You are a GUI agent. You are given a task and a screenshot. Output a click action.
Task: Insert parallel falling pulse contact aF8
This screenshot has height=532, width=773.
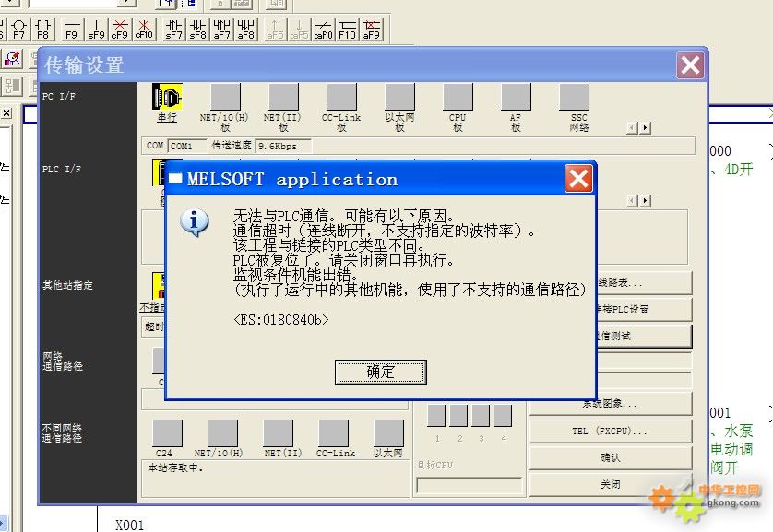click(246, 30)
